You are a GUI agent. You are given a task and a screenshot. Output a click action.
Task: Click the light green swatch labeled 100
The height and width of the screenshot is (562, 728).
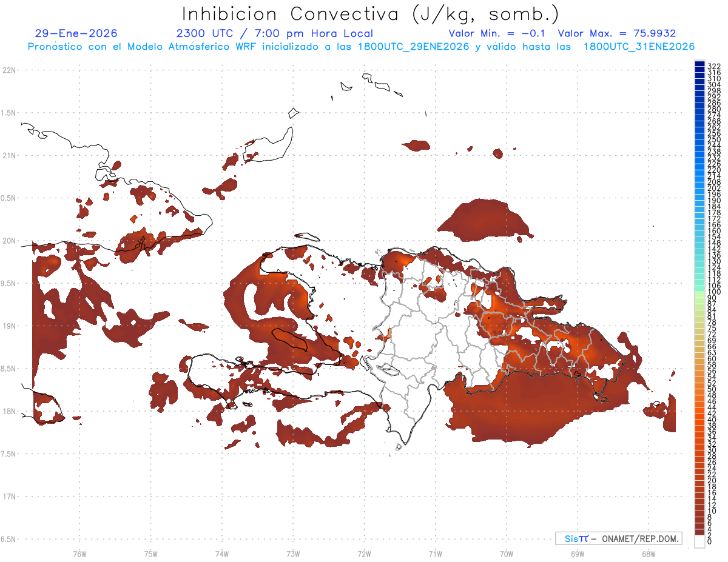click(x=699, y=294)
